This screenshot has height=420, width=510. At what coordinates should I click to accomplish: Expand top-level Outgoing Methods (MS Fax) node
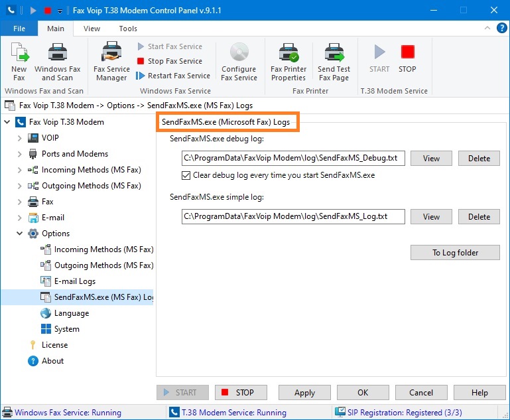click(x=19, y=186)
